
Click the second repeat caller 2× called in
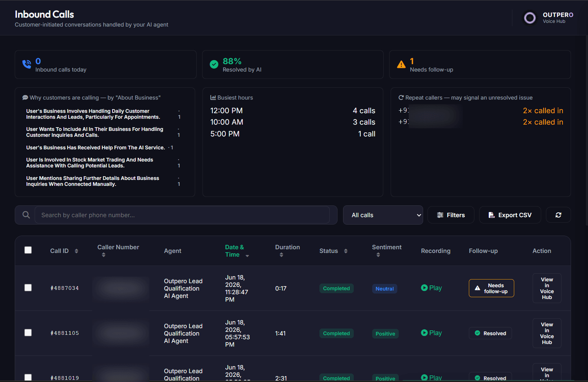click(543, 122)
